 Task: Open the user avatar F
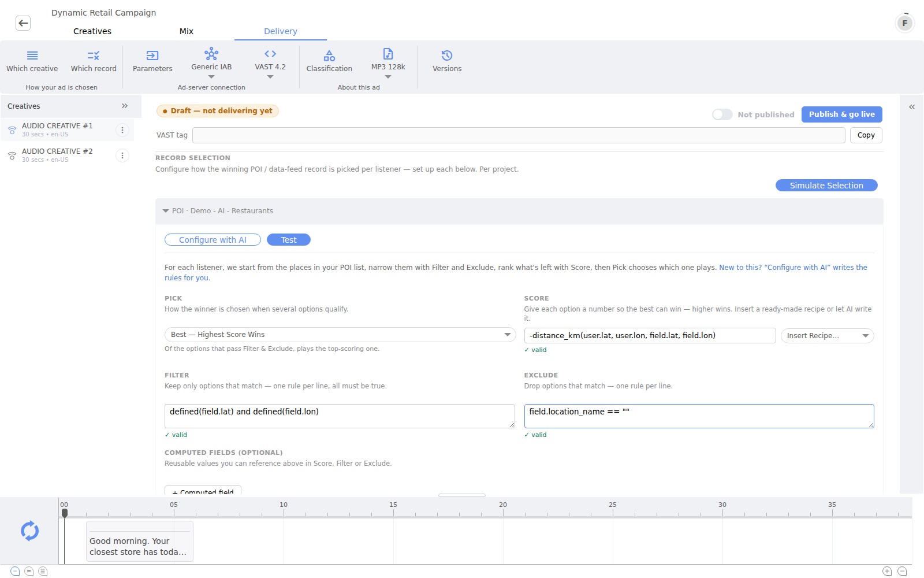(905, 23)
